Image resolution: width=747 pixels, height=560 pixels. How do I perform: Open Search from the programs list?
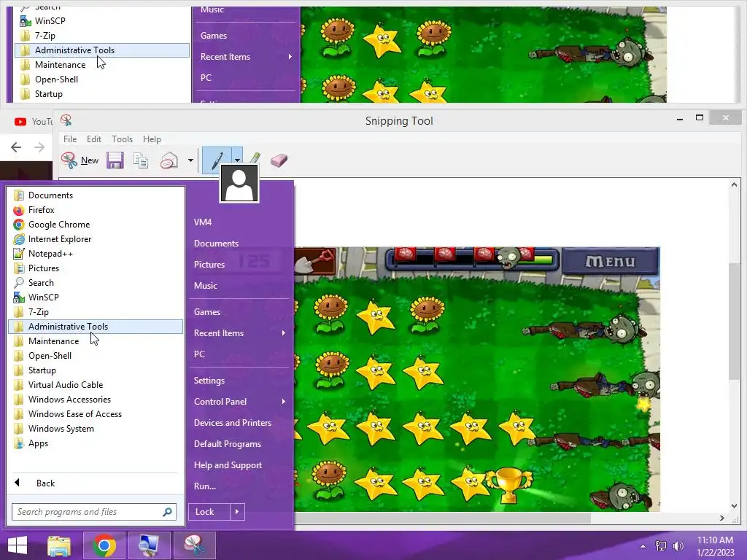click(x=96, y=283)
